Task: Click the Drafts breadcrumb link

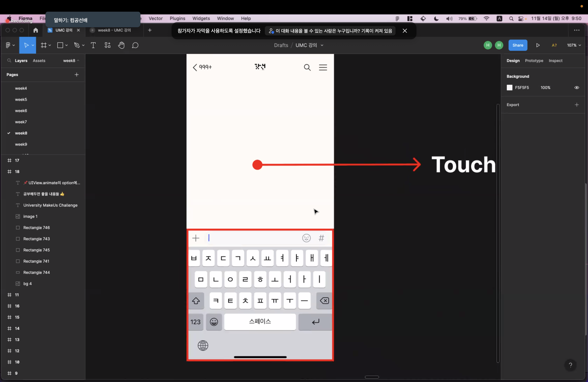Action: tap(281, 45)
